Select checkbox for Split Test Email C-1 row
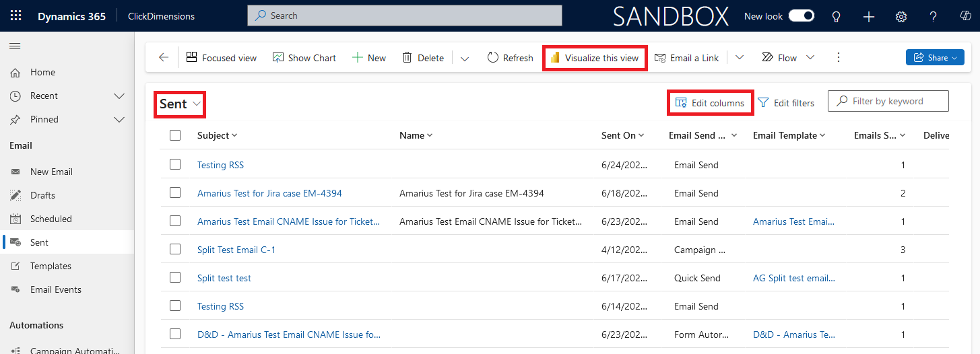Screen dimensions: 980x354 click(x=175, y=249)
